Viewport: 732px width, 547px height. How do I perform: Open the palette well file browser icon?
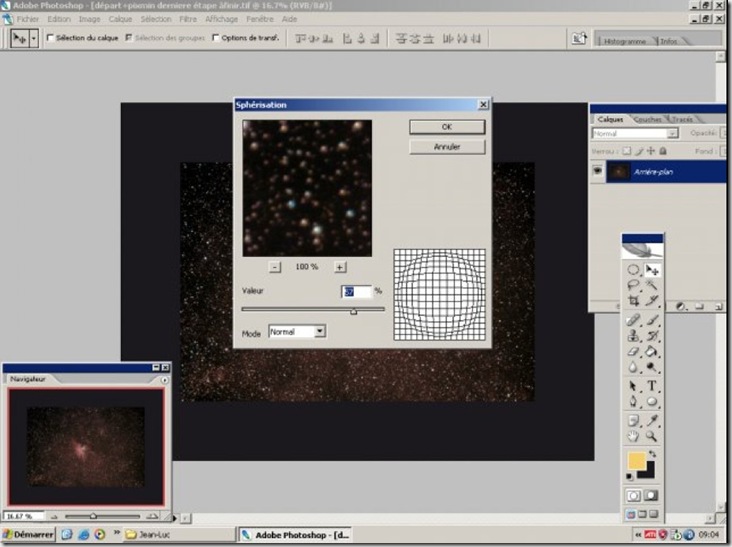579,38
